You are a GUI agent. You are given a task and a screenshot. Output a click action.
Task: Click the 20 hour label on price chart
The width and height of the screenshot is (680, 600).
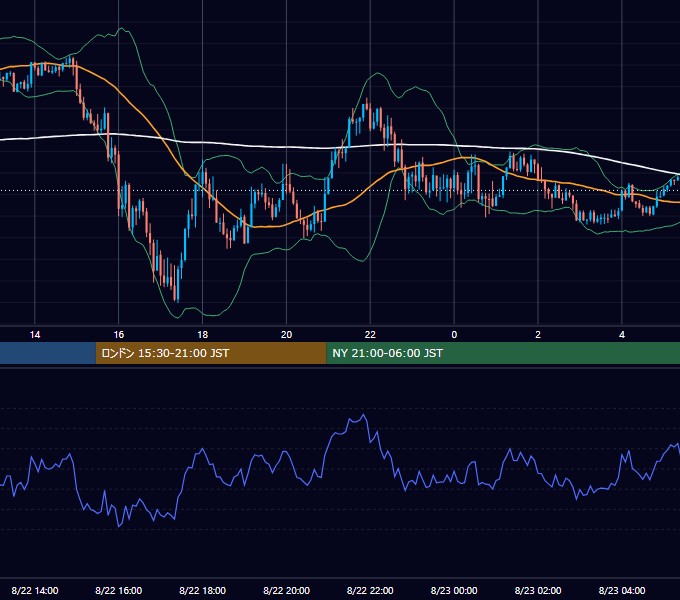tap(286, 335)
